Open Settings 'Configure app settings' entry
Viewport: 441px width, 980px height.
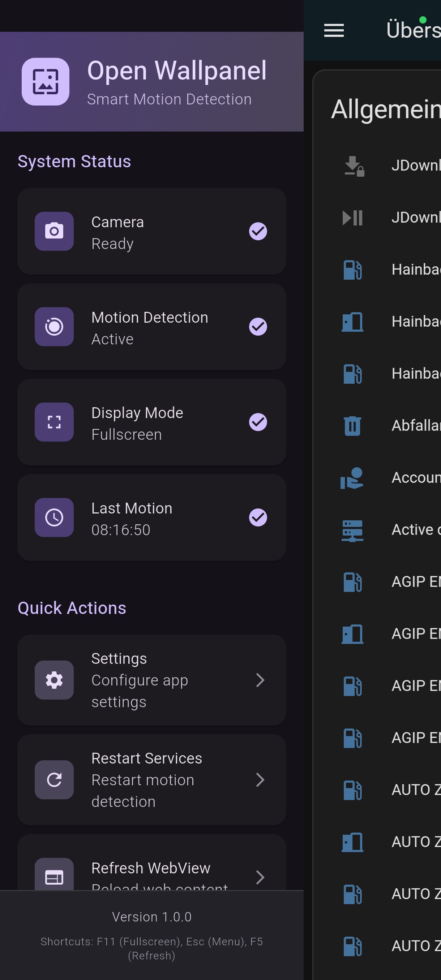coord(151,680)
